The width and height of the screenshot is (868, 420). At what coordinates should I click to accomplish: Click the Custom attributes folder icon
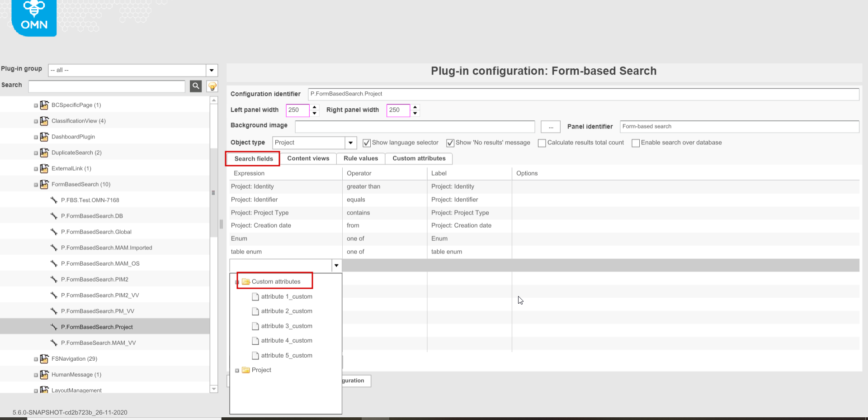pyautogui.click(x=245, y=281)
